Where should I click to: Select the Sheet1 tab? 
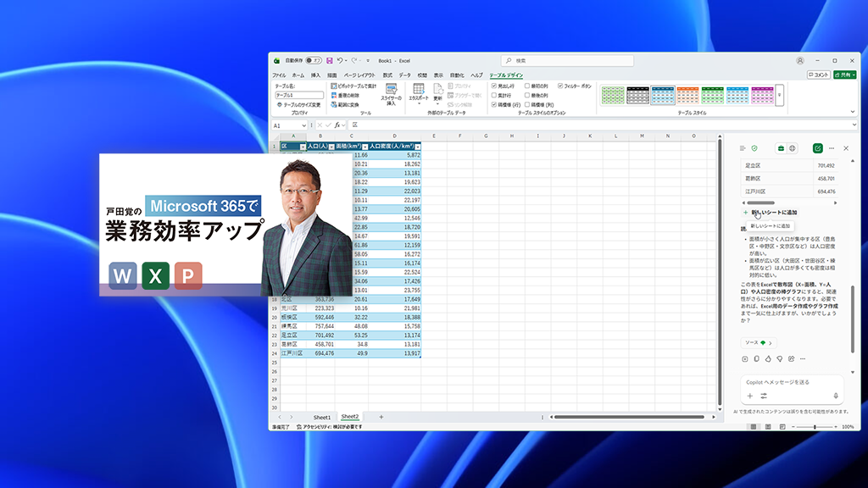pyautogui.click(x=320, y=417)
